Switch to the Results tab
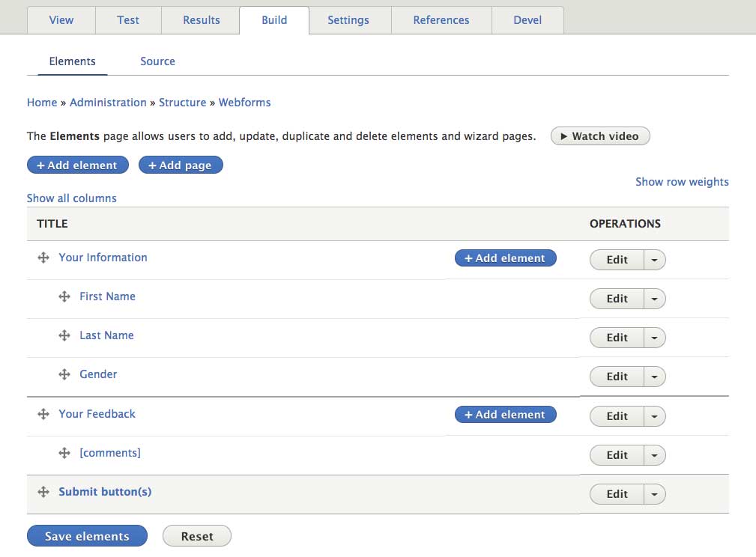This screenshot has height=557, width=756. pos(200,20)
